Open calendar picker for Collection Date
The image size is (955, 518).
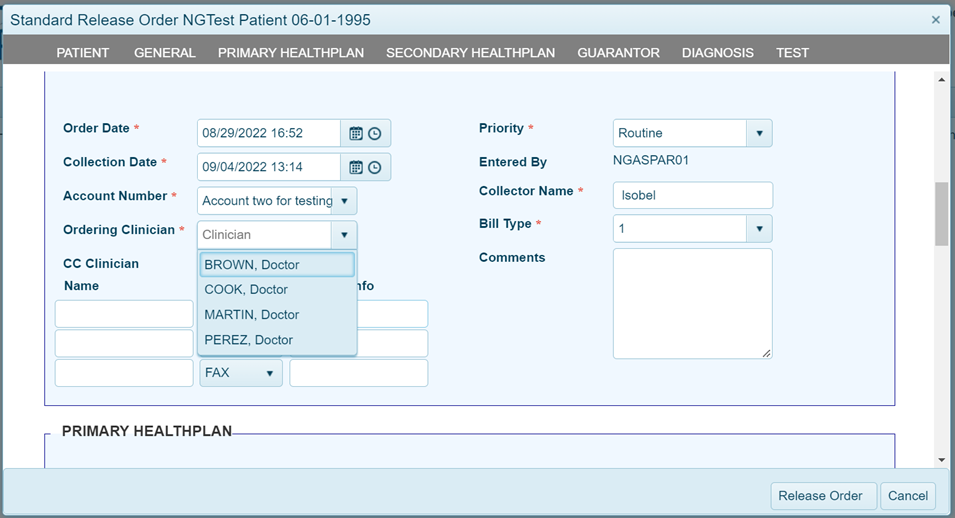coord(356,167)
